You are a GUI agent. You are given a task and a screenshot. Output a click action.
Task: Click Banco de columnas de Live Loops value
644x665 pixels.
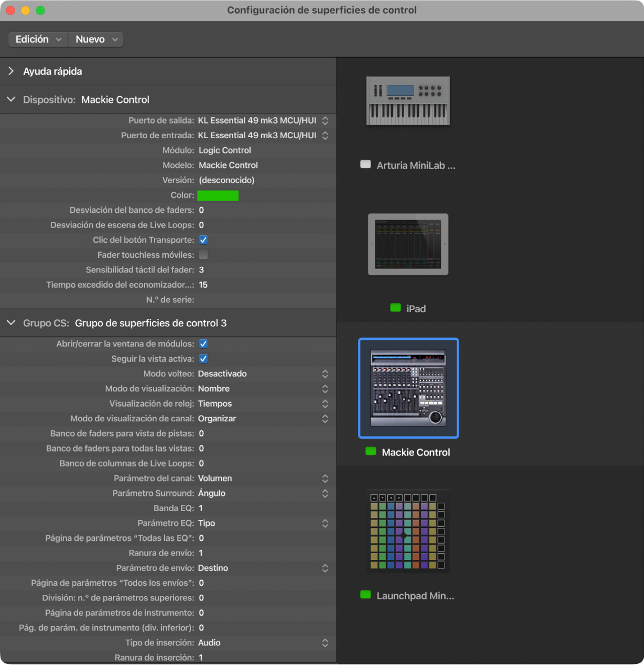[x=202, y=463]
